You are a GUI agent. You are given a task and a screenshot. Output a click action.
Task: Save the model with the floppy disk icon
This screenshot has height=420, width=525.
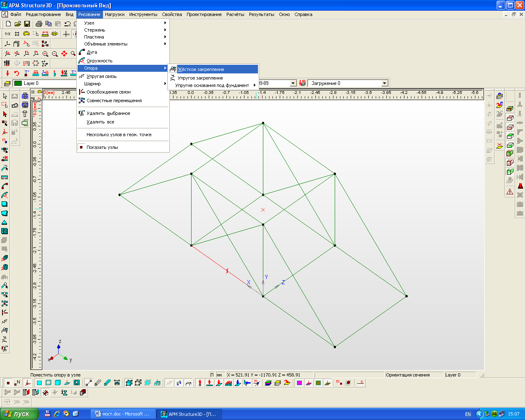(27, 24)
